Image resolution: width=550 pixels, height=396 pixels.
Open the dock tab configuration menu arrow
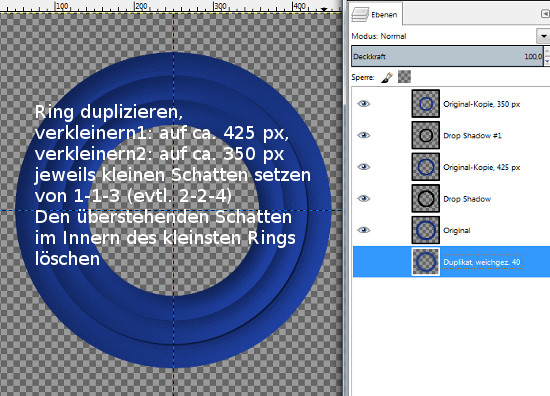pos(545,14)
